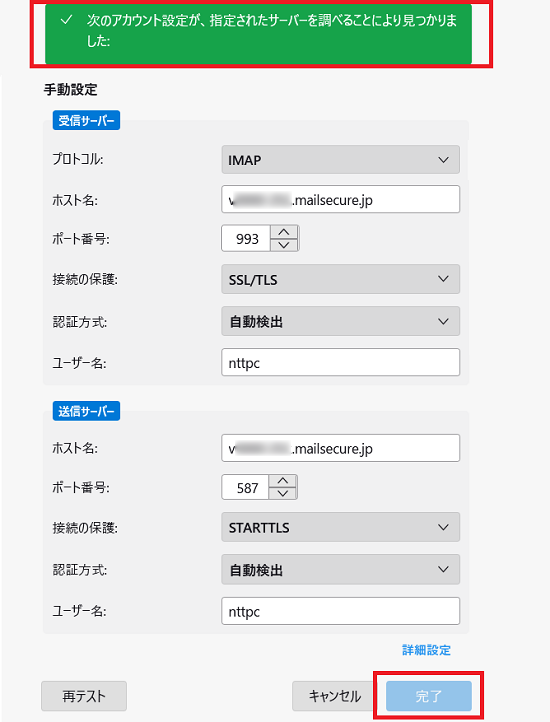Click the outgoing server username field nttpc
Screen dimensions: 550x722
point(340,611)
